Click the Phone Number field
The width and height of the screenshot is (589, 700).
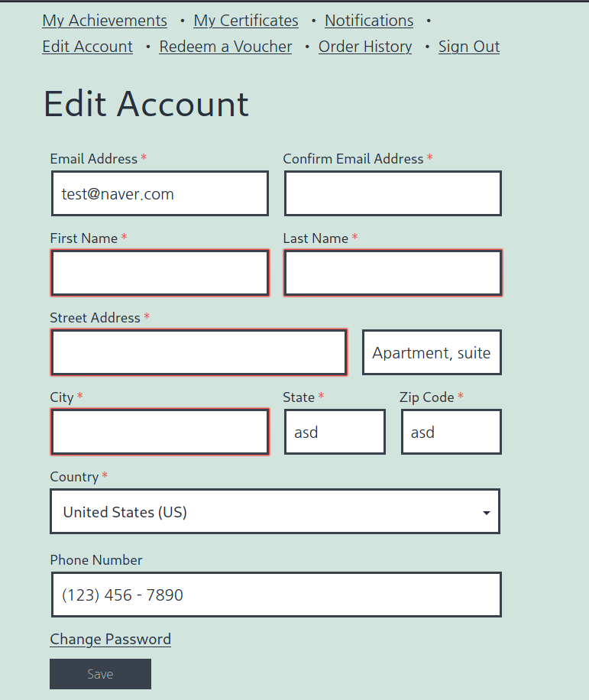(277, 595)
